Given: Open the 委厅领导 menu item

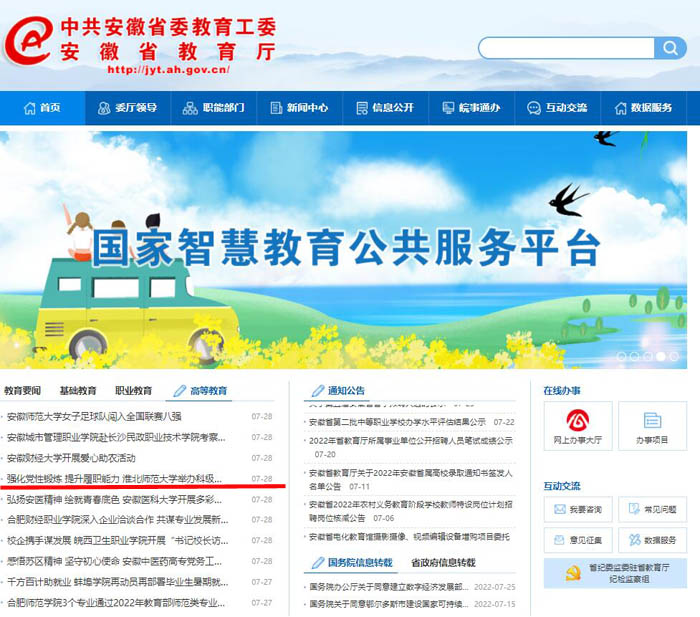Looking at the screenshot, I should 128,108.
